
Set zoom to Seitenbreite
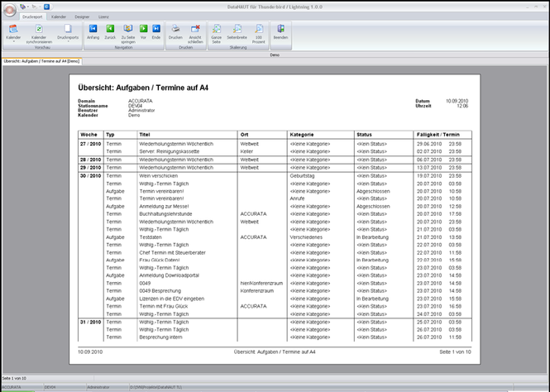click(237, 32)
